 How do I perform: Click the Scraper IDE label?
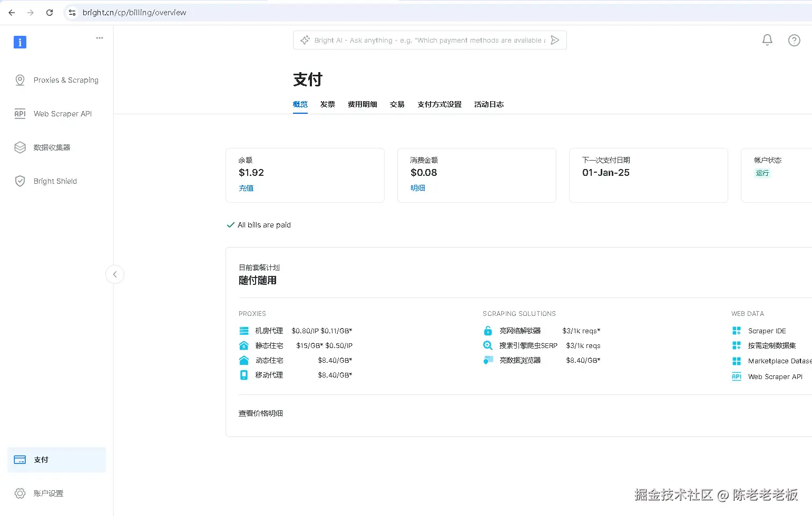(x=767, y=331)
